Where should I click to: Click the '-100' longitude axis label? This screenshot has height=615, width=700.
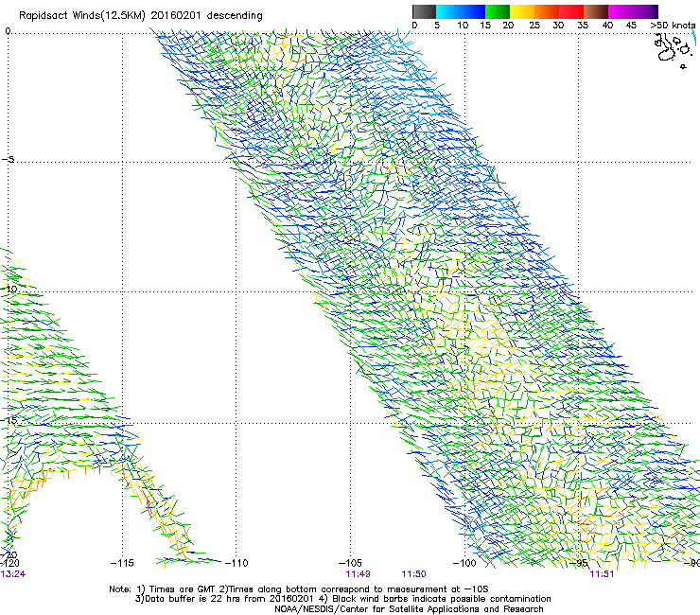464,563
